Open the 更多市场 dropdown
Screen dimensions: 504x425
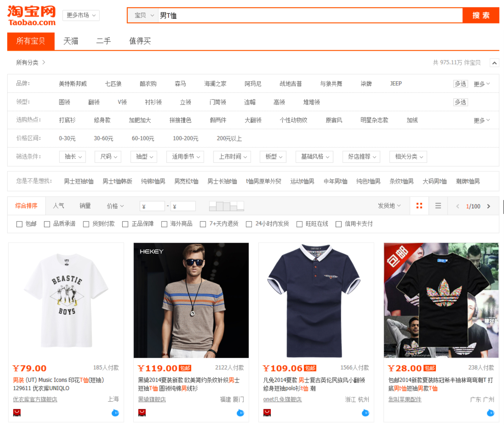[81, 15]
